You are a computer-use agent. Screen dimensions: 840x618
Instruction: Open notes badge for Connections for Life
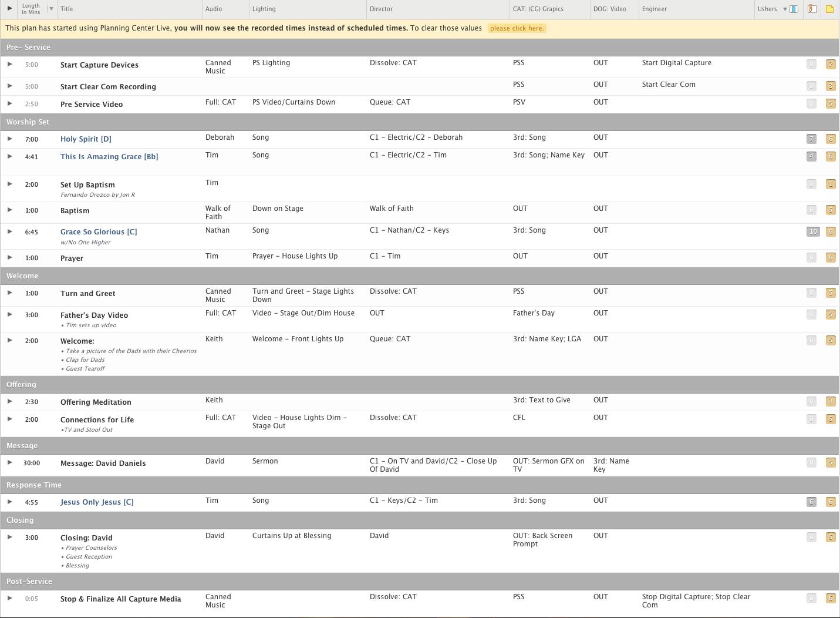click(x=831, y=419)
